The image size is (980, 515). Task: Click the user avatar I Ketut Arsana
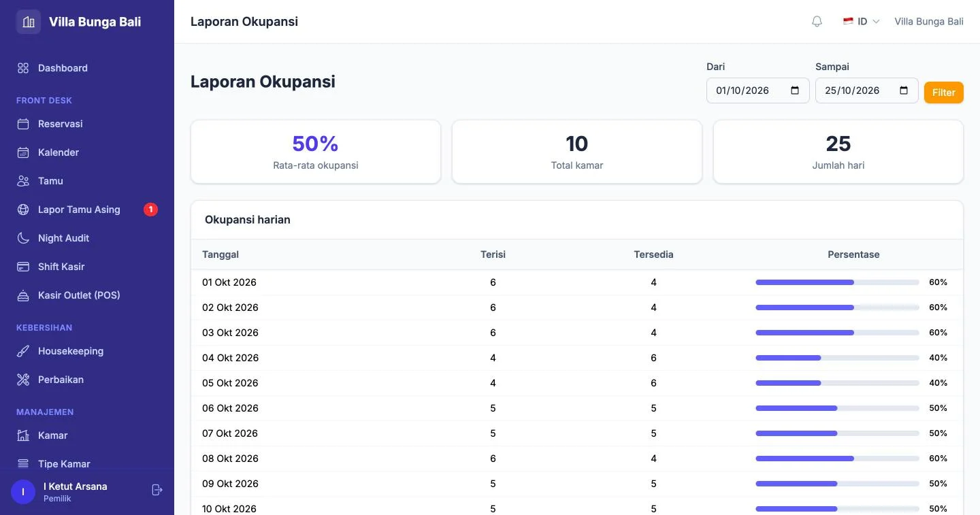pos(23,492)
